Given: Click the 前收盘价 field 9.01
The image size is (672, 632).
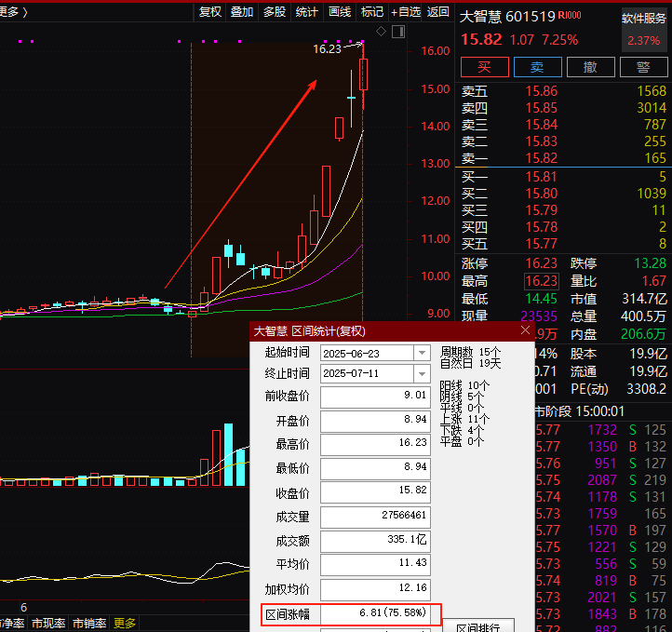Looking at the screenshot, I should (x=375, y=397).
